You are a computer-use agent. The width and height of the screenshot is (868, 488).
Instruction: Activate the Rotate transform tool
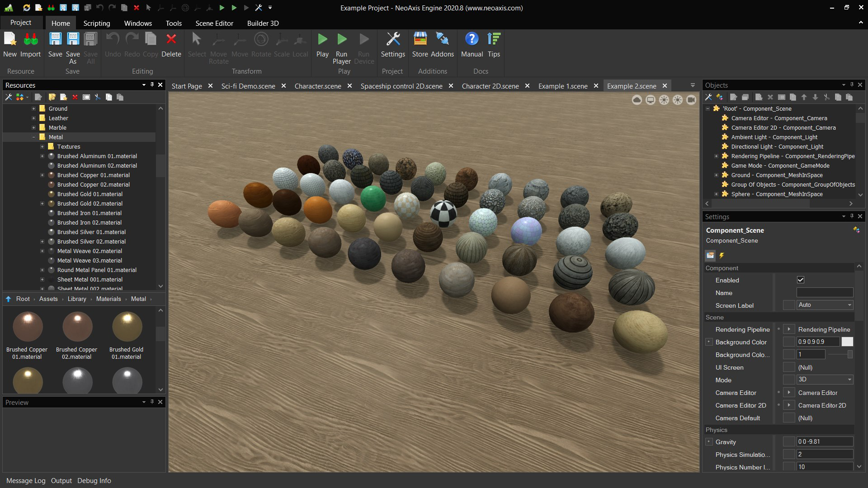(261, 45)
